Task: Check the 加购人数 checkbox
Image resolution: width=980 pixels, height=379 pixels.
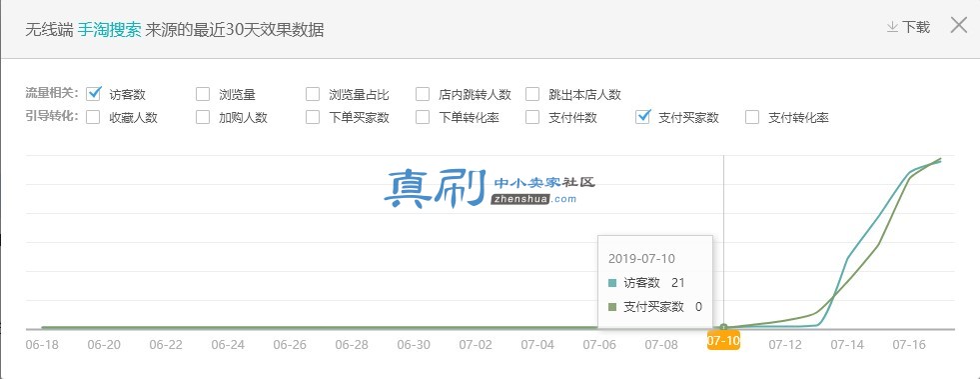Action: click(x=203, y=117)
